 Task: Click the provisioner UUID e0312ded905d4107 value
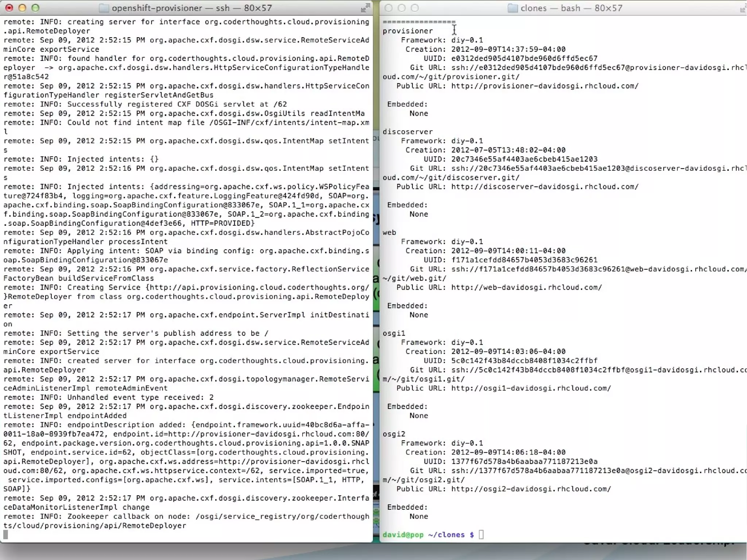tap(524, 58)
